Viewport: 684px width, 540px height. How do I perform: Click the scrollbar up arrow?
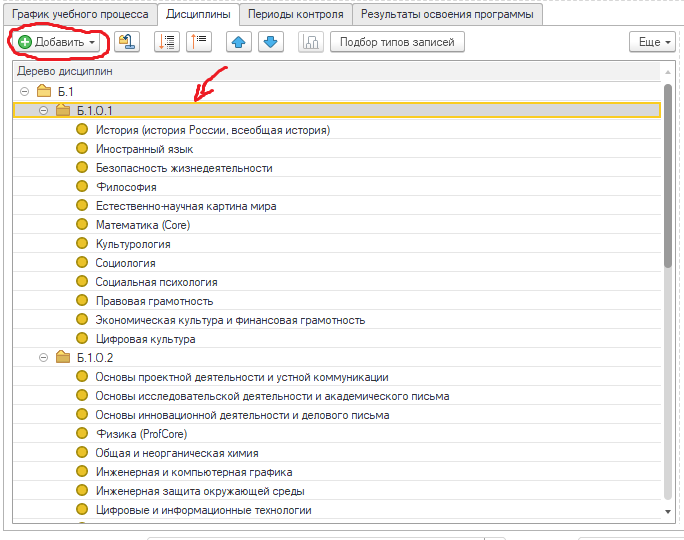[x=668, y=72]
